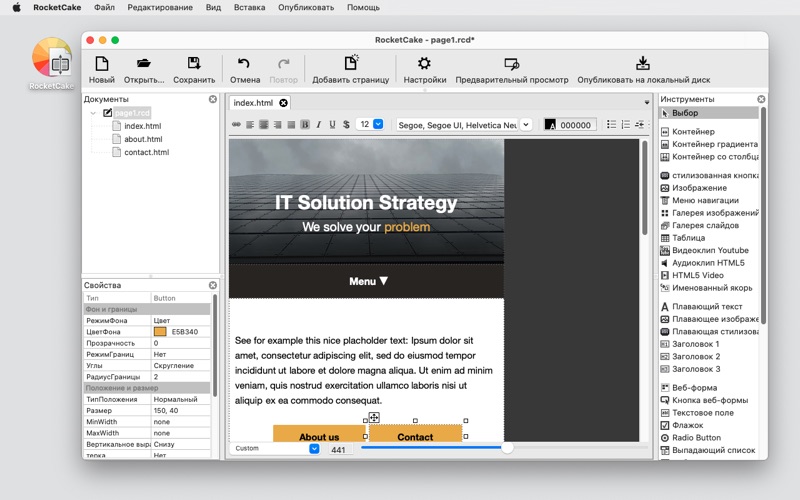Open the Вид menu
Image resolution: width=800 pixels, height=500 pixels.
[x=213, y=8]
